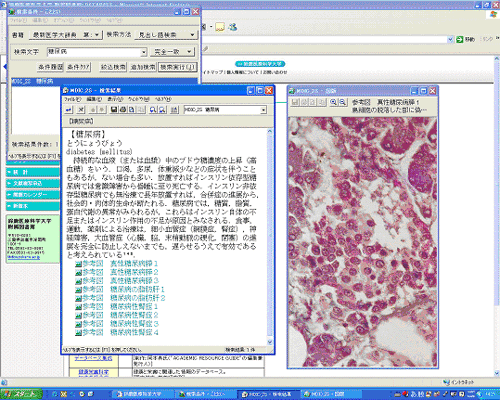
Task: Open link 参考図 糖尿病の脂肪肝 2
Action: [120, 298]
